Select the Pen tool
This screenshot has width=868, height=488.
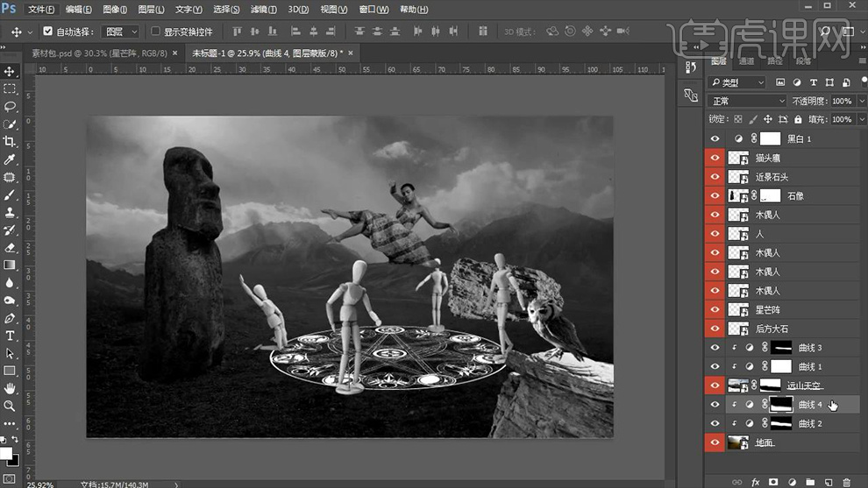[x=10, y=318]
